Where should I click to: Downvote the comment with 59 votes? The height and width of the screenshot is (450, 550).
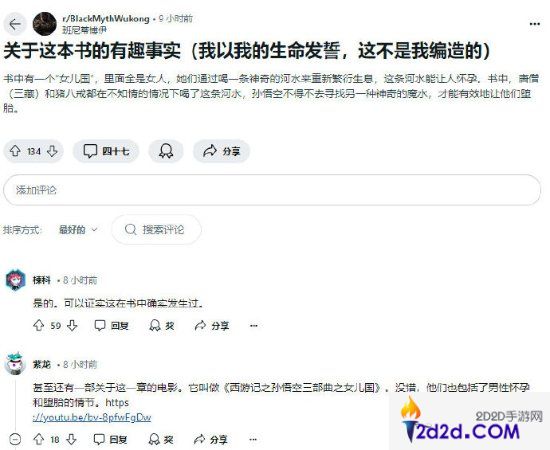coord(72,326)
